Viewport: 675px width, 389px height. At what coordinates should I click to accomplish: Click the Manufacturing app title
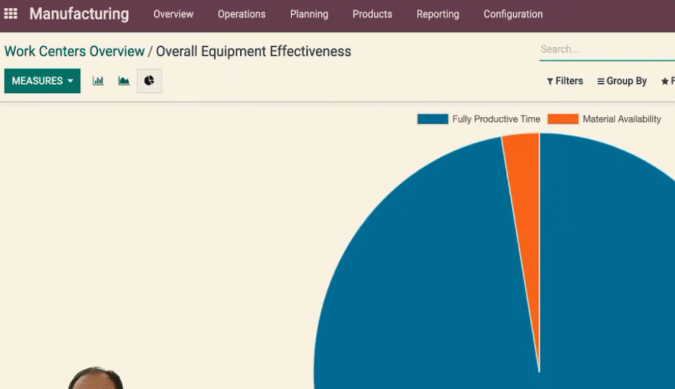coord(79,14)
